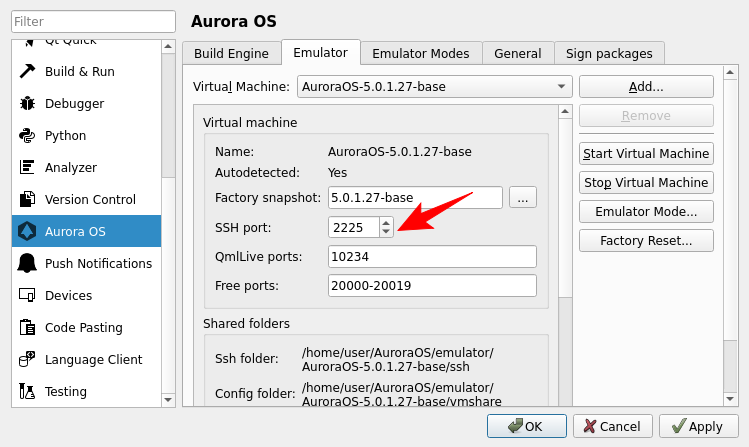This screenshot has width=749, height=447.
Task: Decrease SSH port with down arrow
Action: pyautogui.click(x=387, y=232)
